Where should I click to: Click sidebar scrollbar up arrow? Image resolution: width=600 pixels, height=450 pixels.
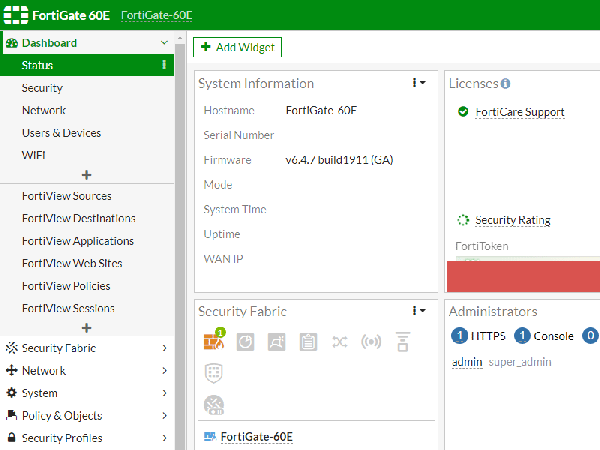pos(180,38)
